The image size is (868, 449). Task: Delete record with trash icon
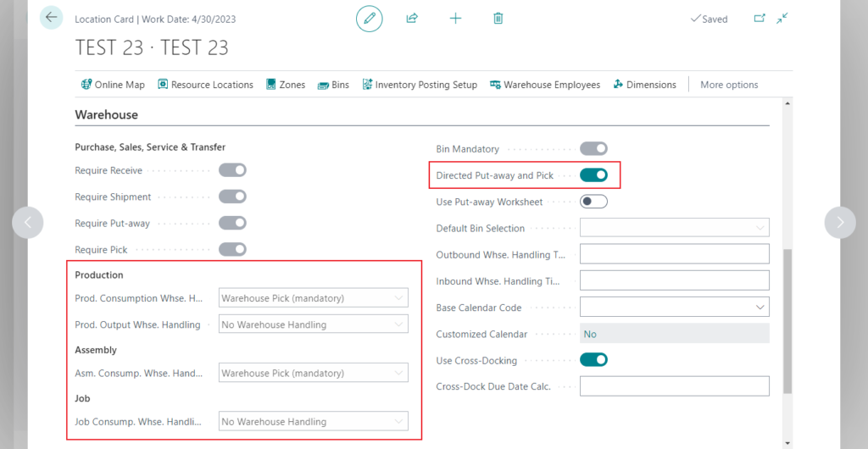(498, 19)
